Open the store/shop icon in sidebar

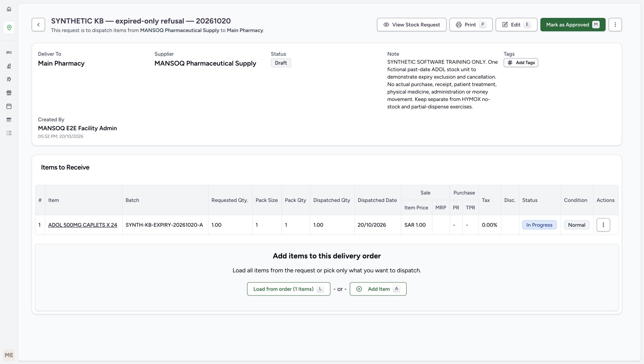click(9, 93)
